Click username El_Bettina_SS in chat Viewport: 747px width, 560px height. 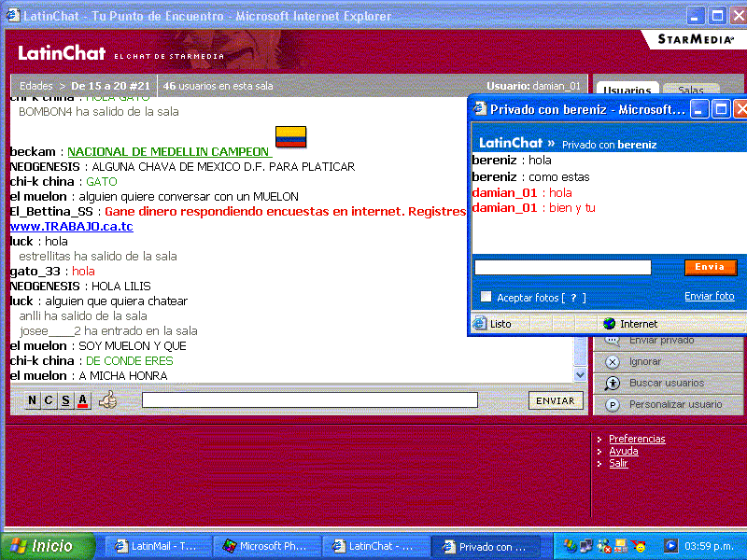tap(51, 212)
